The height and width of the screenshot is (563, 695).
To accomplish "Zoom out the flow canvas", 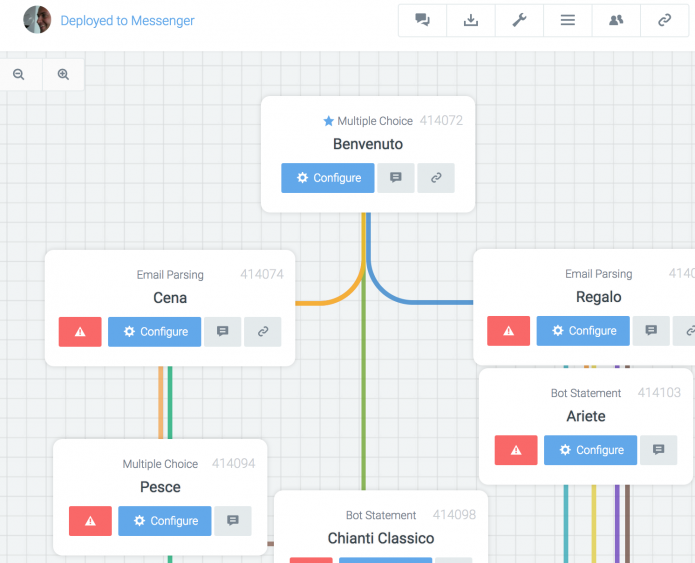I will 19,74.
